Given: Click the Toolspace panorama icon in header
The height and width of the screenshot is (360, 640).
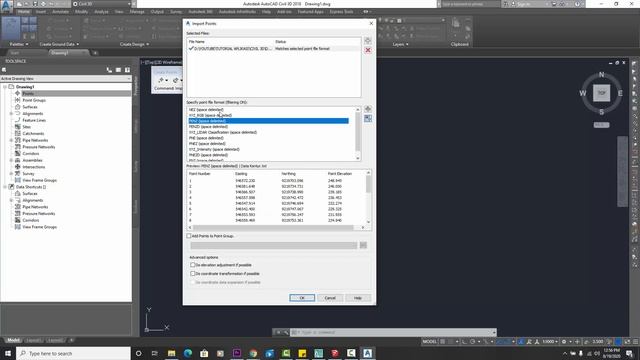Looking at the screenshot, I should [x=118, y=70].
